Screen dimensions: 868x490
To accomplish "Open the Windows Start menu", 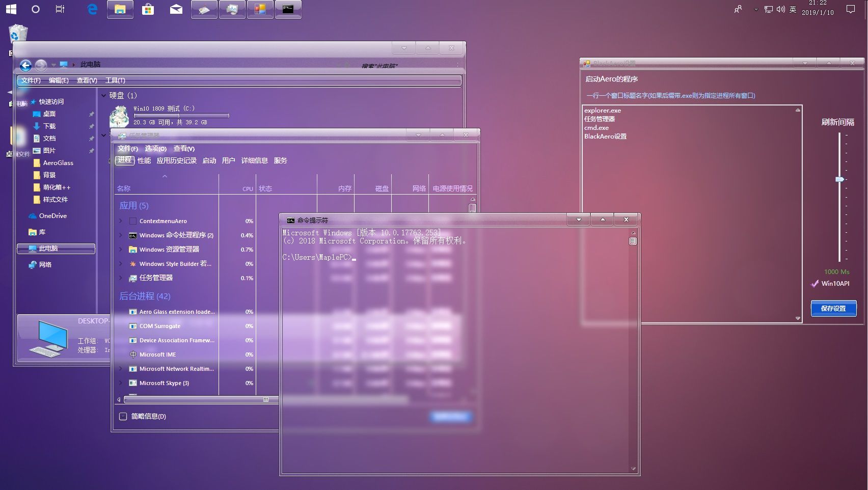I will click(x=11, y=9).
